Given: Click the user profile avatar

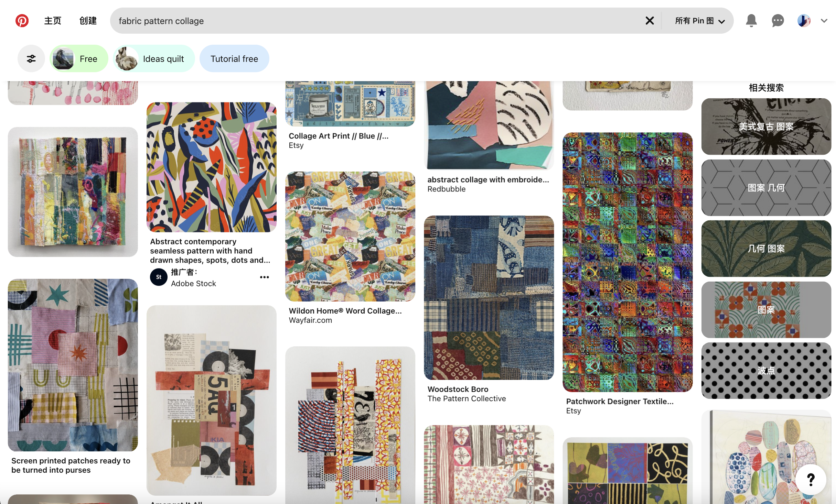Looking at the screenshot, I should pos(804,21).
